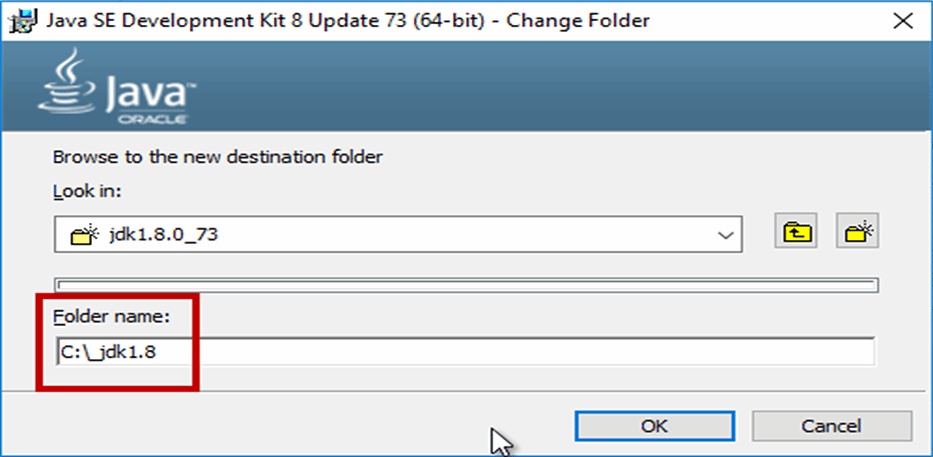Click the dialog title bar text

pos(347,21)
